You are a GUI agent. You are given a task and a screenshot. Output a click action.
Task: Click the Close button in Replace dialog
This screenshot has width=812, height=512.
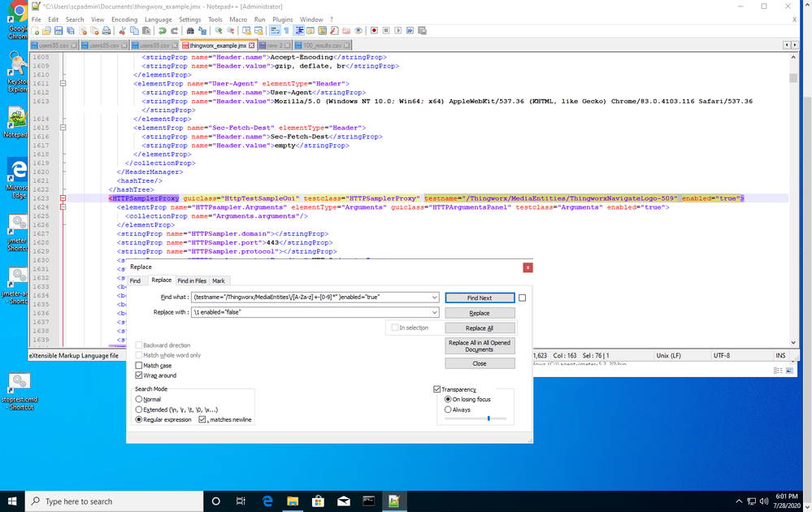480,363
